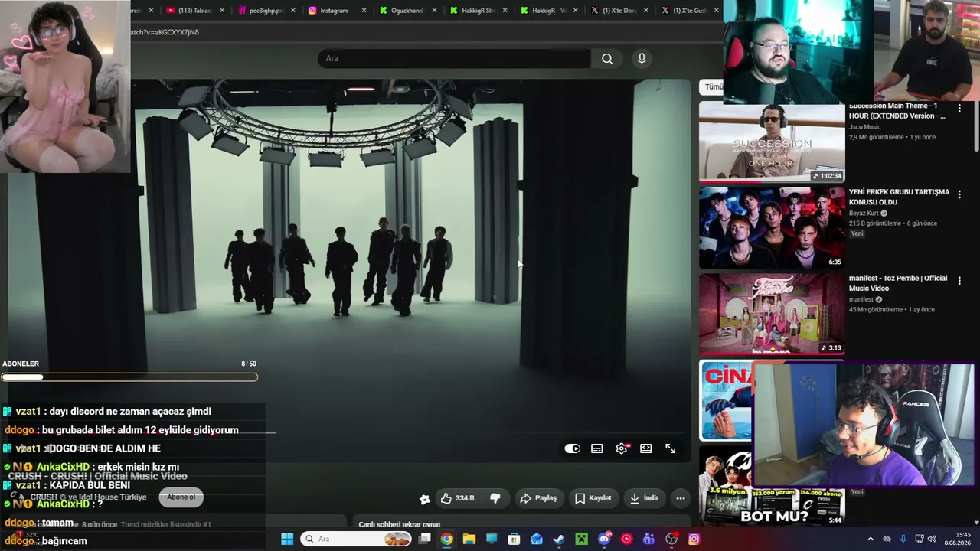Select the Tümü filter chip
980x551 pixels.
pyautogui.click(x=713, y=87)
